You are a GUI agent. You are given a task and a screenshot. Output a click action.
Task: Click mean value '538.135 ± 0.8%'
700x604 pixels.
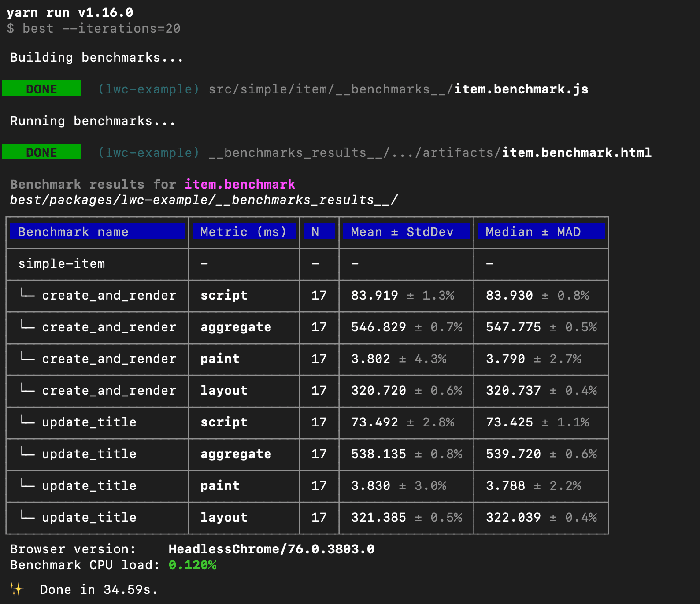pos(407,454)
